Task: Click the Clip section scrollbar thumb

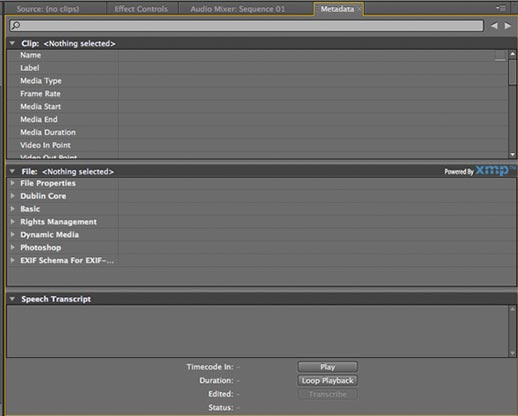Action: coord(512,71)
